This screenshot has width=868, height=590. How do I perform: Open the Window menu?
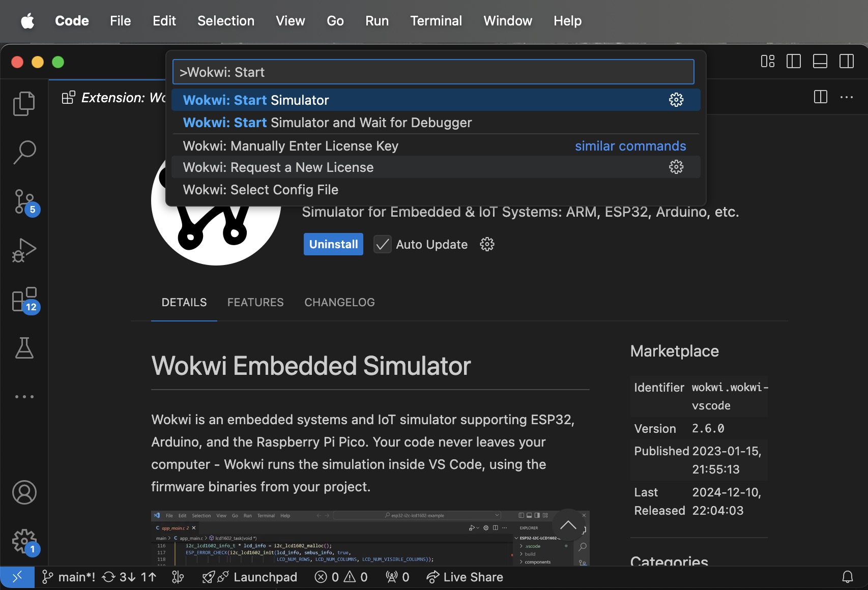click(x=507, y=21)
